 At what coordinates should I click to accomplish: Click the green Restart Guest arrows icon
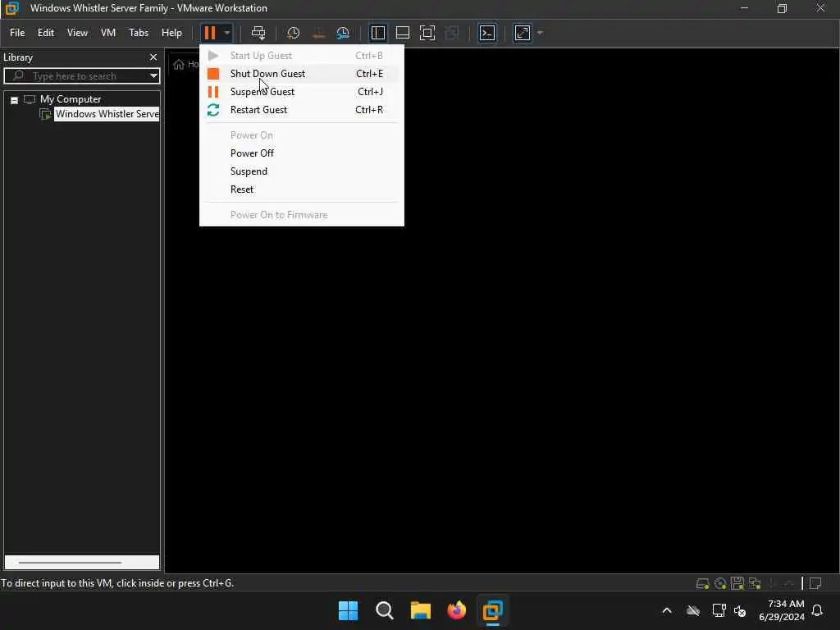[213, 110]
